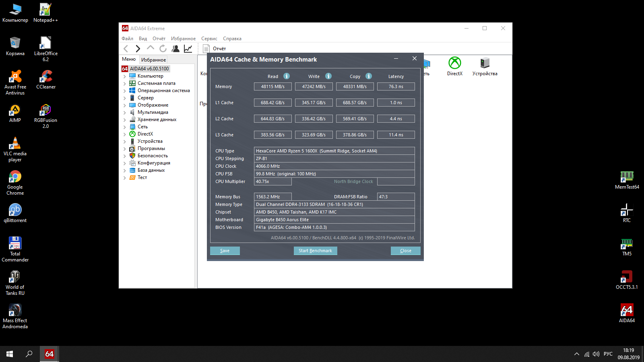The width and height of the screenshot is (644, 362).
Task: Open MemTest64 desktop shortcut
Action: tap(627, 179)
